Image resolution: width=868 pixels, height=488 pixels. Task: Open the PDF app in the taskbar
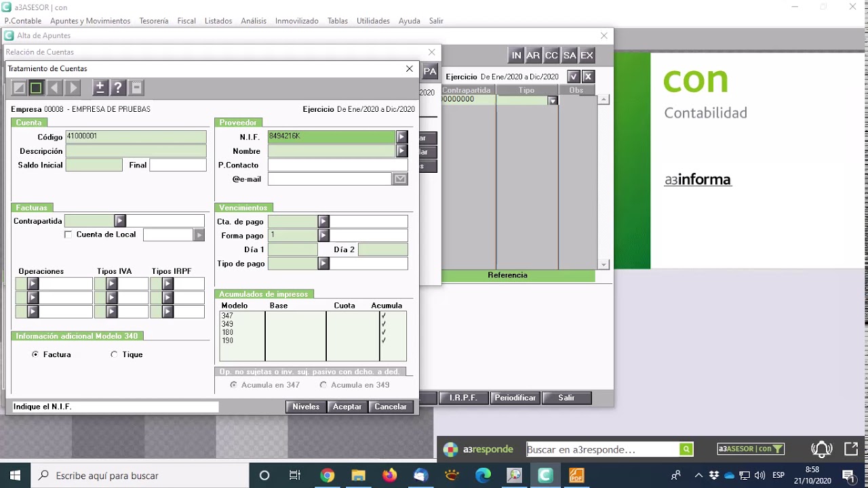point(576,475)
